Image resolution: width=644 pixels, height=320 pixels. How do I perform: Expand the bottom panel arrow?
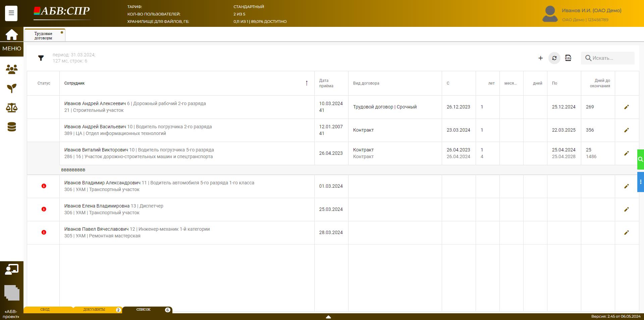click(x=328, y=317)
